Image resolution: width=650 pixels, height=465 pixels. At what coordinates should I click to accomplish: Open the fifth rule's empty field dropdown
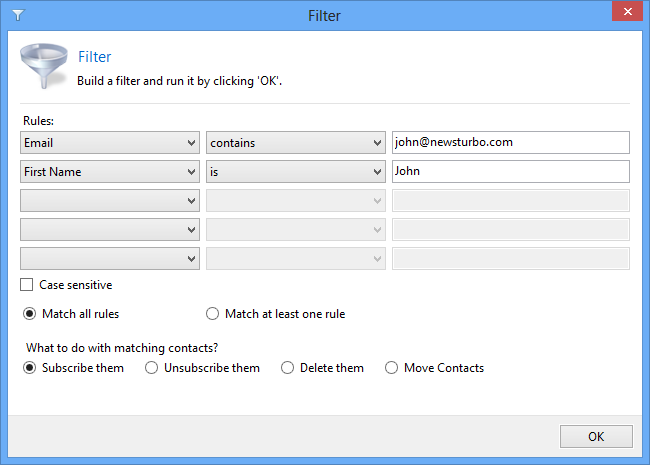point(110,259)
